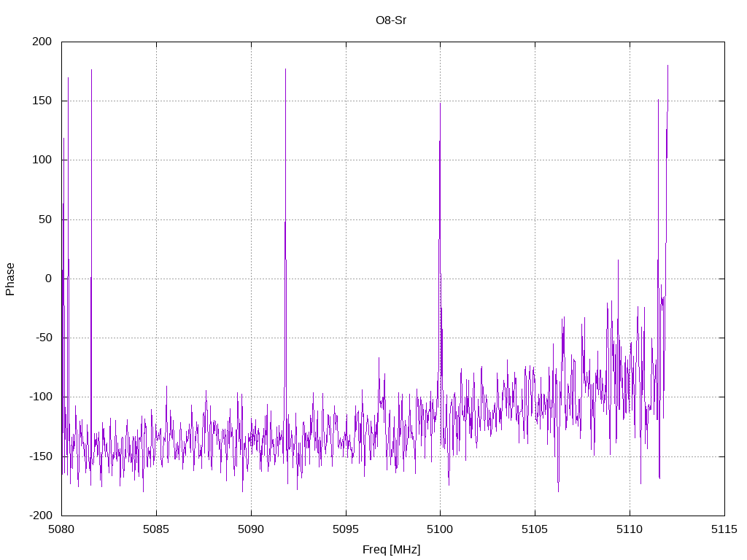Viewport: 747px width, 560px height.
Task: Click the -100 y-axis tick label
Action: (x=41, y=397)
